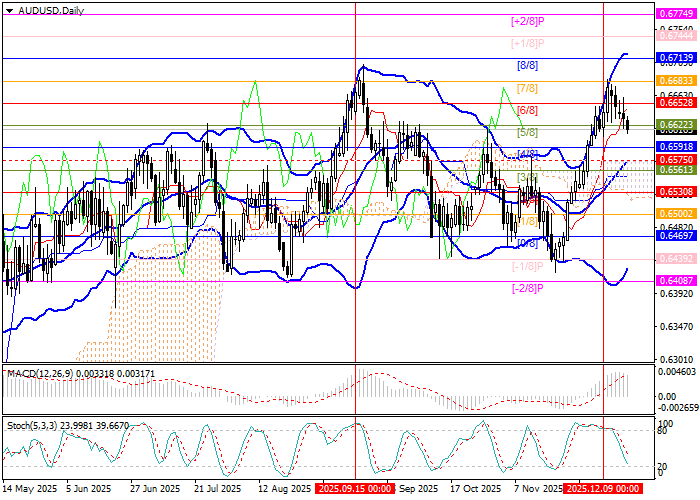Click the [-1/8]P Murrey level label
Viewport: 700px width, 500px height.
528,267
